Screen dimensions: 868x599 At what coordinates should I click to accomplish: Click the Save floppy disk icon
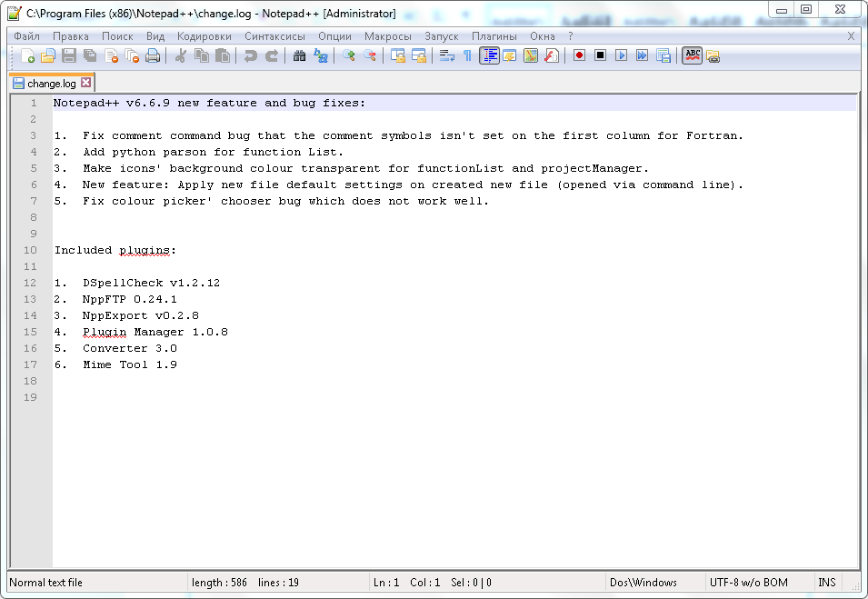tap(69, 56)
